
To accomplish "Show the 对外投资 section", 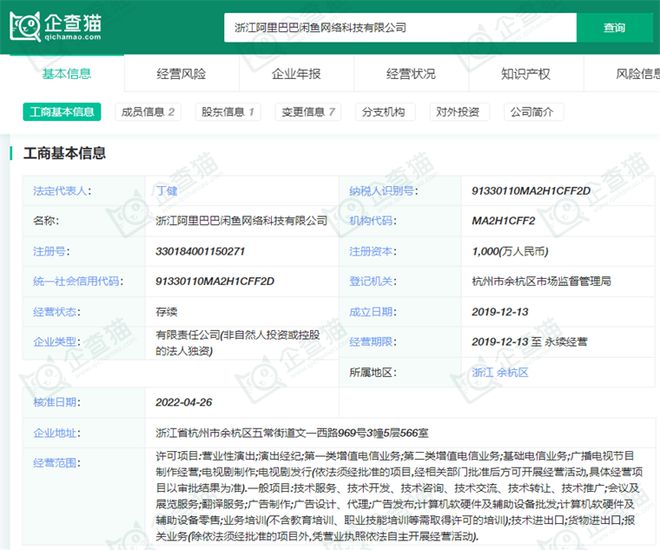I will click(457, 112).
